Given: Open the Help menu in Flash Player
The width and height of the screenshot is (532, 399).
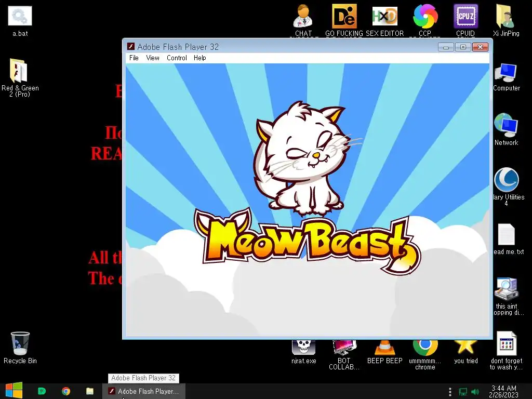Looking at the screenshot, I should click(x=200, y=58).
